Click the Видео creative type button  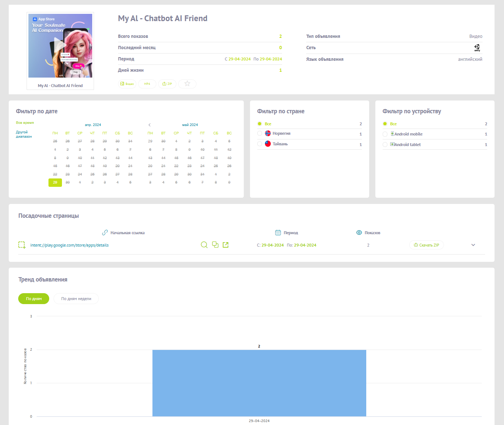click(x=127, y=84)
